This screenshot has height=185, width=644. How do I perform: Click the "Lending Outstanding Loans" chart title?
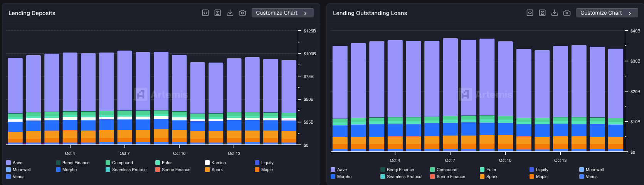click(370, 13)
